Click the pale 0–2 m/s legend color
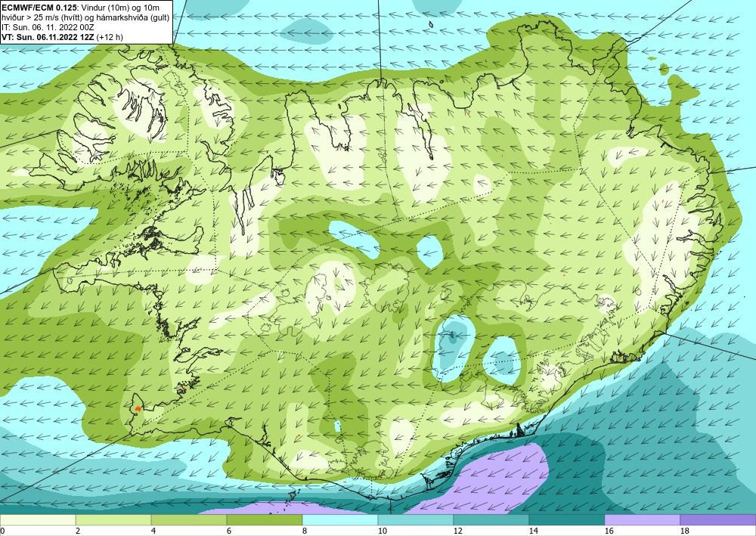The image size is (756, 536). tap(38, 520)
